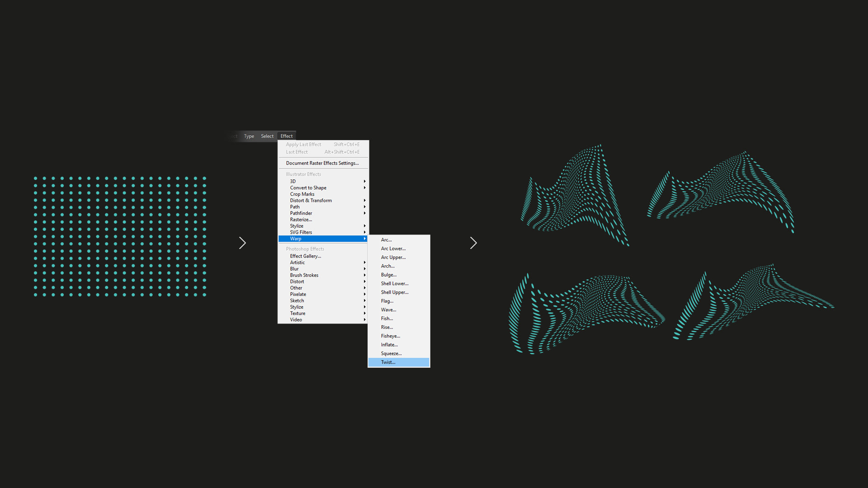Select the Flag... warp effect
The height and width of the screenshot is (488, 868).
(x=387, y=301)
